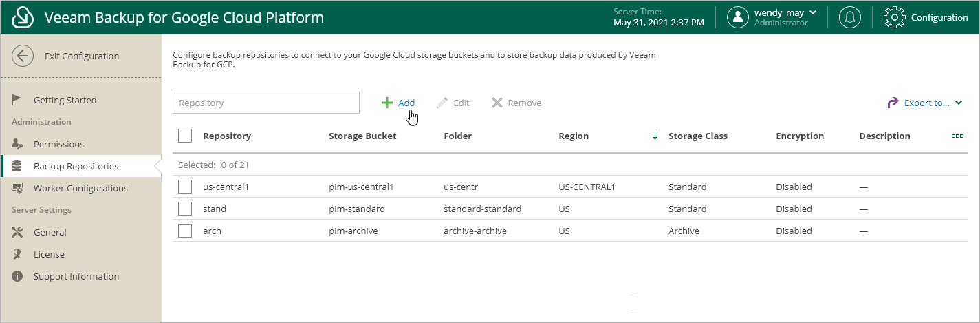980x323 pixels.
Task: Click Export to... label
Action: 926,103
